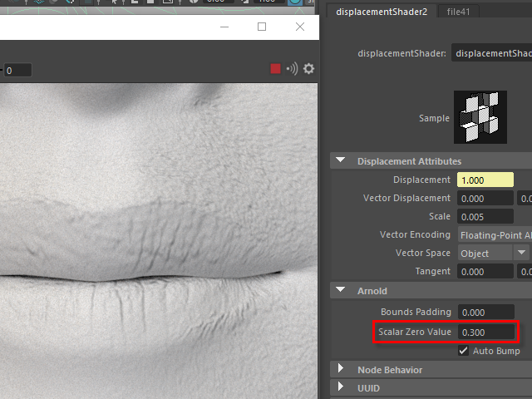Click the red stop render icon
This screenshot has height=399, width=532.
coord(276,69)
